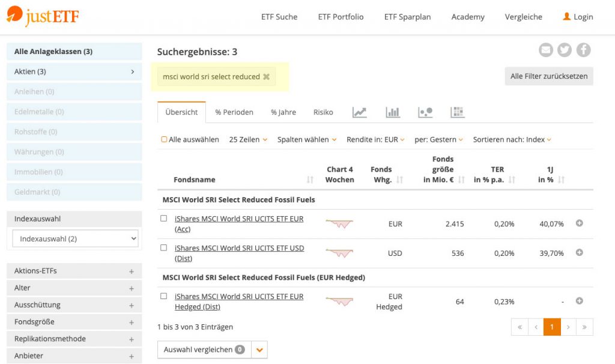The width and height of the screenshot is (615, 364).
Task: Click the Auswahl vergleichen button
Action: [x=204, y=350]
